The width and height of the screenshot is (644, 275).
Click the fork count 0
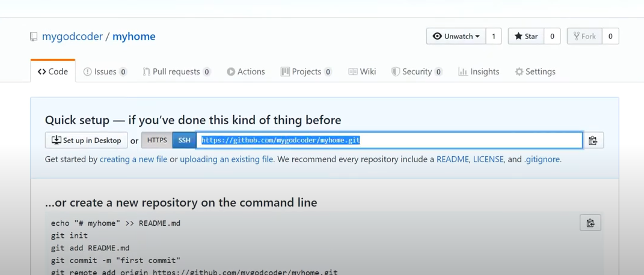point(610,36)
